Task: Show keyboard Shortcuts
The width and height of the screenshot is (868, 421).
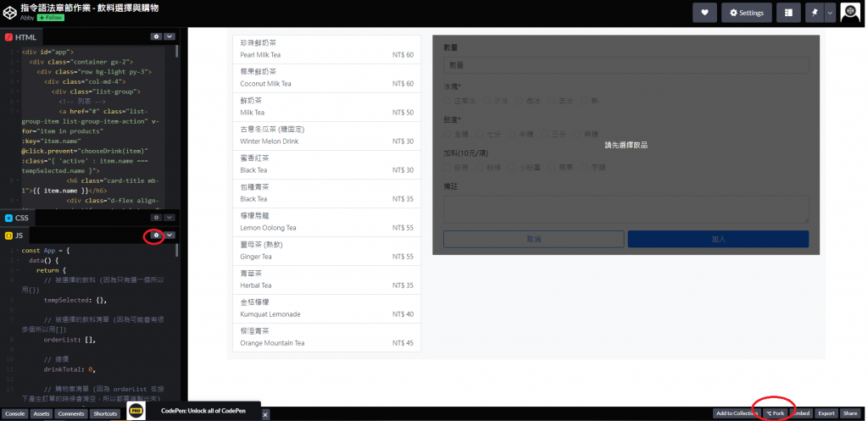Action: (x=105, y=414)
